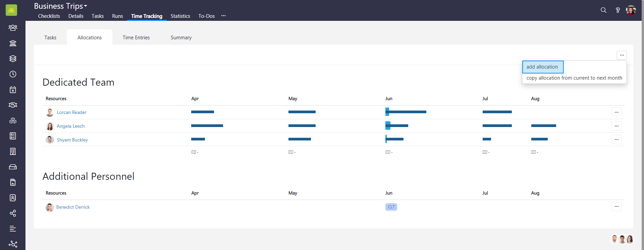The height and width of the screenshot is (250, 644).
Task: Click the calendar icon in sidebar
Action: point(13,89)
